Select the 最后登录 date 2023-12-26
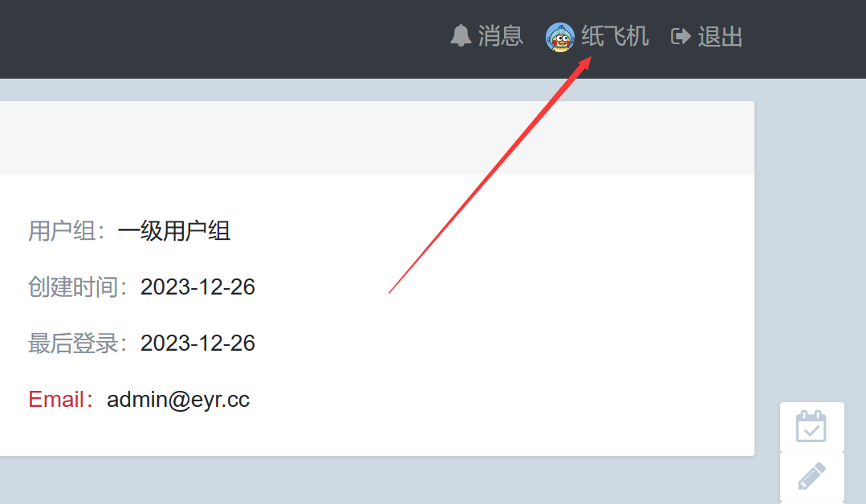The height and width of the screenshot is (504, 866). point(197,343)
